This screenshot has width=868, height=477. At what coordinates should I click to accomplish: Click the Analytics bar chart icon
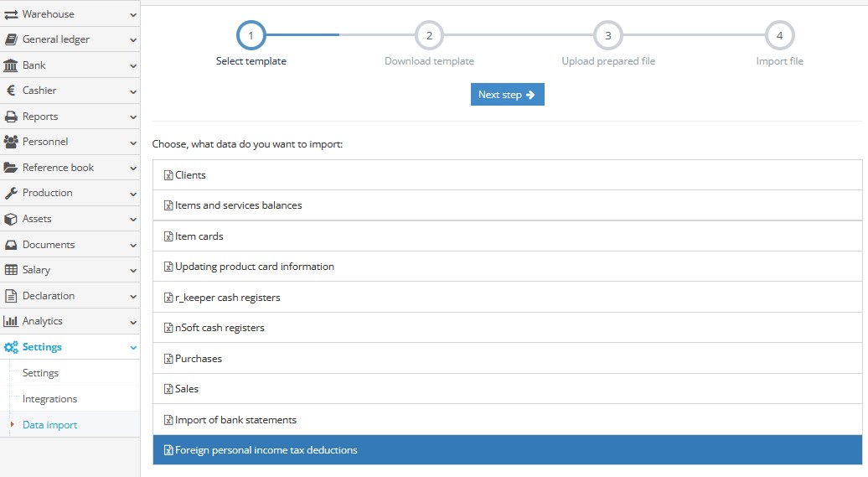[x=12, y=321]
